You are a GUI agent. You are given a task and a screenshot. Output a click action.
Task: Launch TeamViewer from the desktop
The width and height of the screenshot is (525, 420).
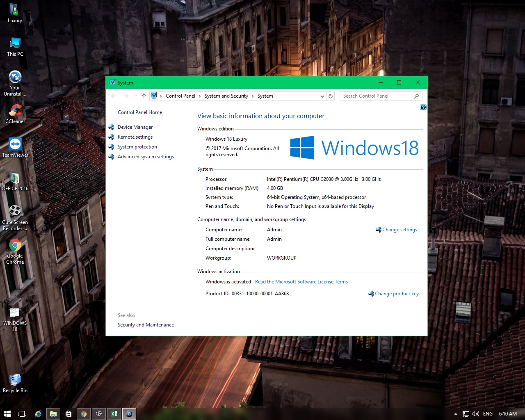[15, 144]
